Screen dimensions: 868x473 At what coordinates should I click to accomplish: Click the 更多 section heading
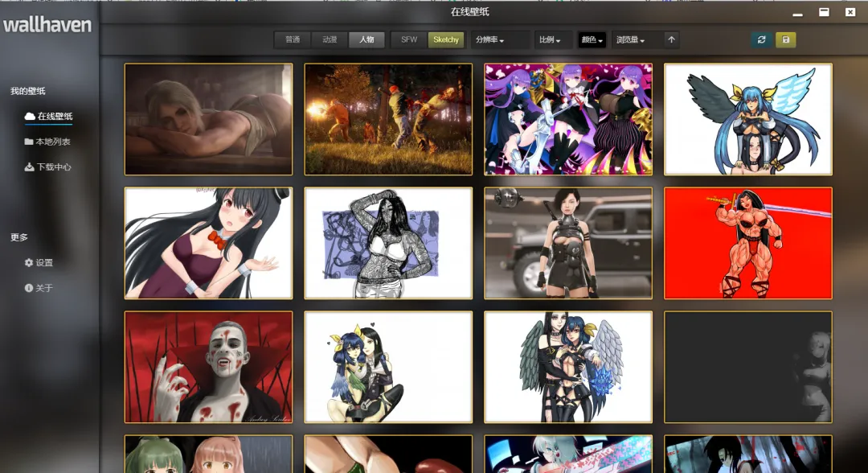[x=18, y=237]
